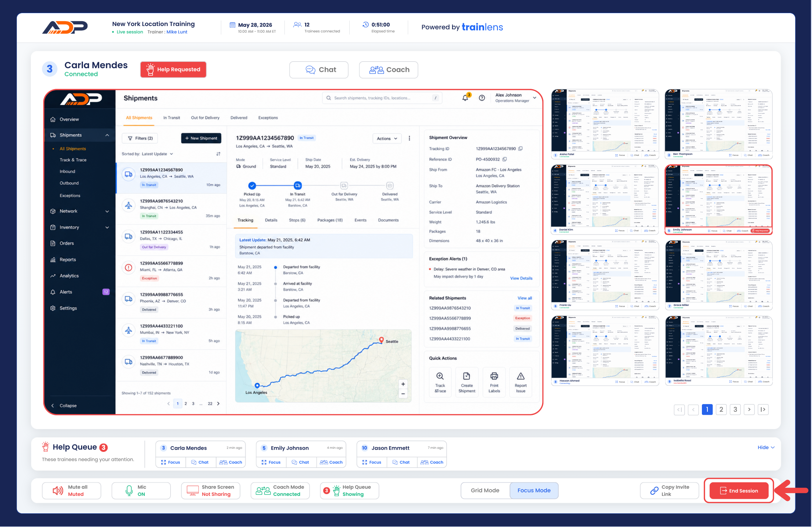
Task: Open Alerts in the sidebar
Action: (x=80, y=292)
